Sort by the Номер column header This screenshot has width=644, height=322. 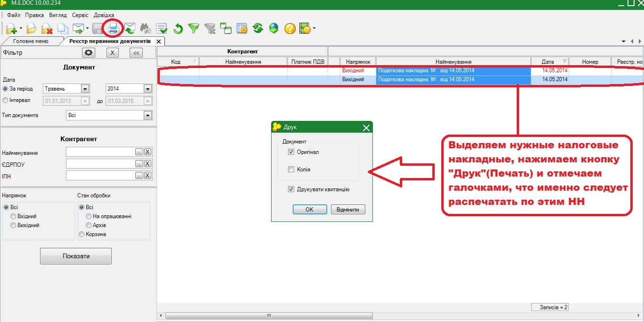click(590, 61)
